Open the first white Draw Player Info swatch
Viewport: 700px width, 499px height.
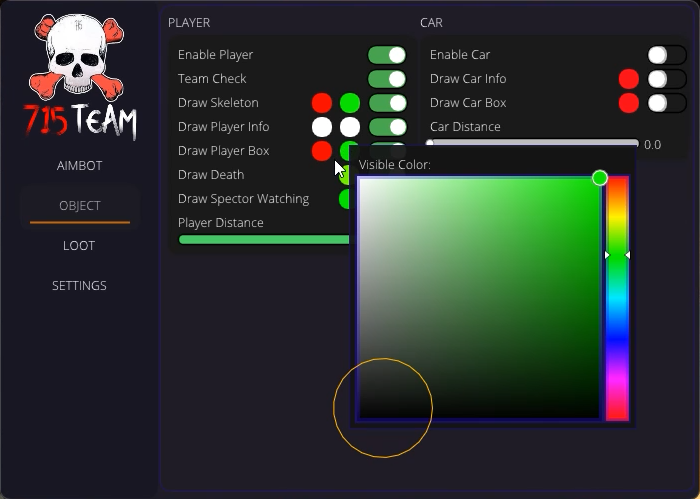tap(321, 127)
